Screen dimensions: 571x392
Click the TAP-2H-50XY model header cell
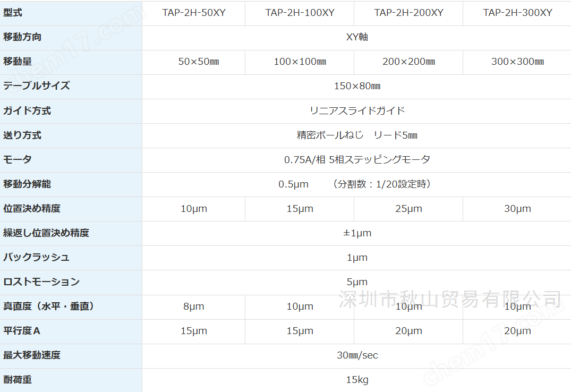(194, 13)
